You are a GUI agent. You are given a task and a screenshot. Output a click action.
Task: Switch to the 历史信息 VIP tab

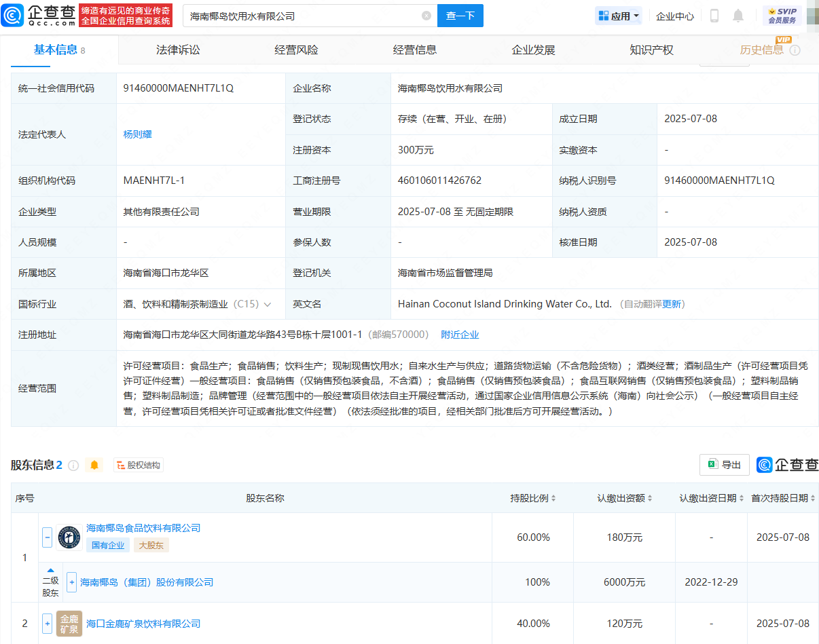(x=762, y=50)
